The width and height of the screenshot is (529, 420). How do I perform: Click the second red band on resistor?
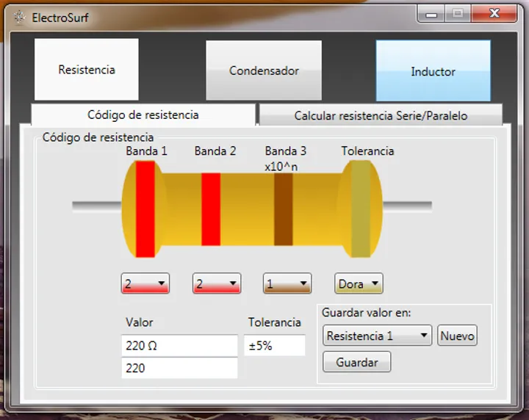point(211,209)
